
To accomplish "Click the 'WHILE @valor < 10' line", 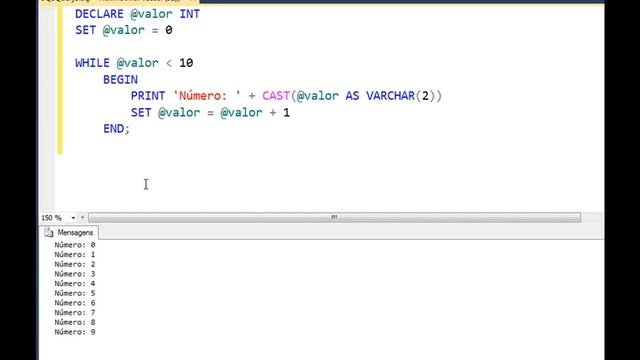I will click(134, 63).
